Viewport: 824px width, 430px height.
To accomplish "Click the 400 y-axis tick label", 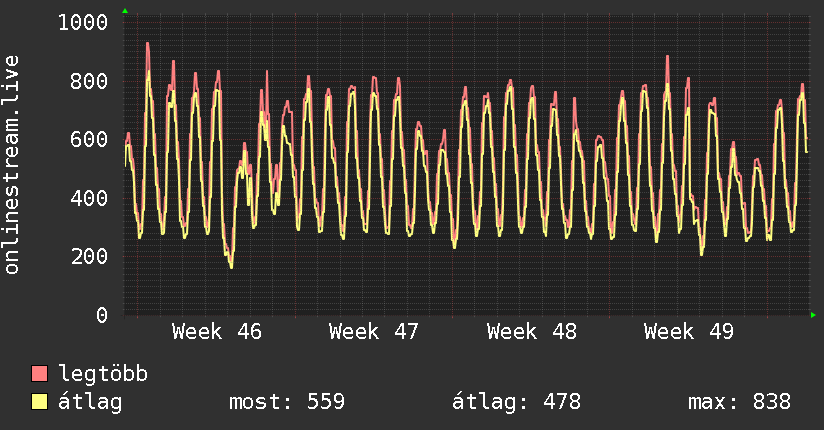I will pyautogui.click(x=89, y=198).
